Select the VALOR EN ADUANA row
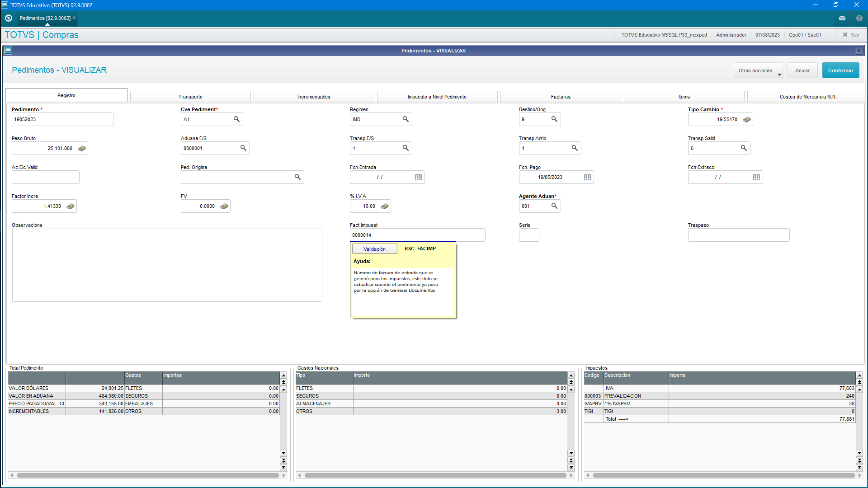868x488 pixels. pyautogui.click(x=144, y=396)
